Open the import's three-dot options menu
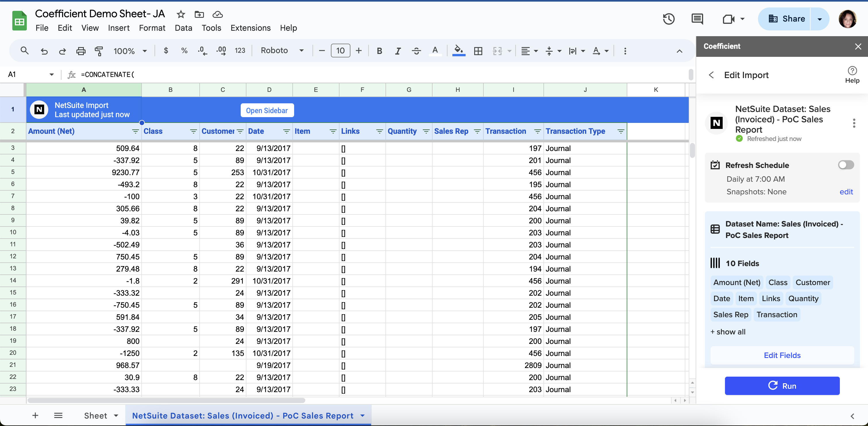The height and width of the screenshot is (426, 868). point(854,123)
